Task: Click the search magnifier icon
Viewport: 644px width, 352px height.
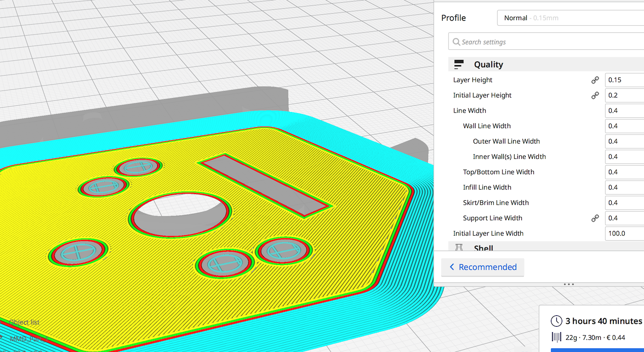Action: click(457, 42)
